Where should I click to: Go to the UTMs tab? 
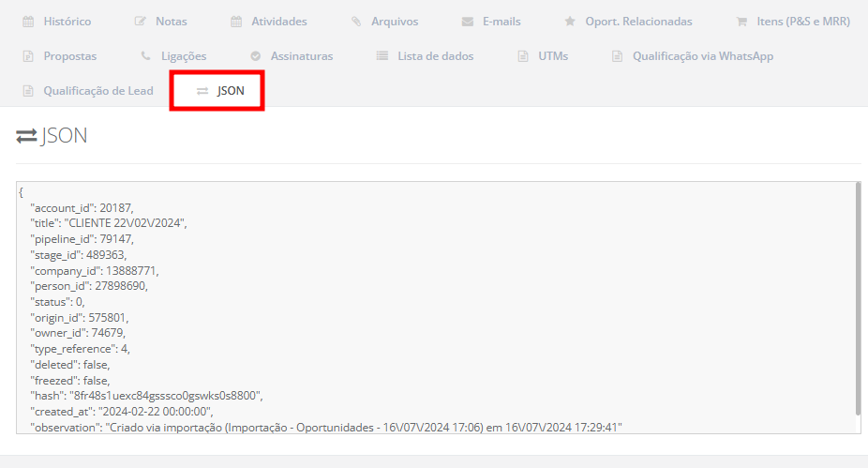[x=552, y=56]
